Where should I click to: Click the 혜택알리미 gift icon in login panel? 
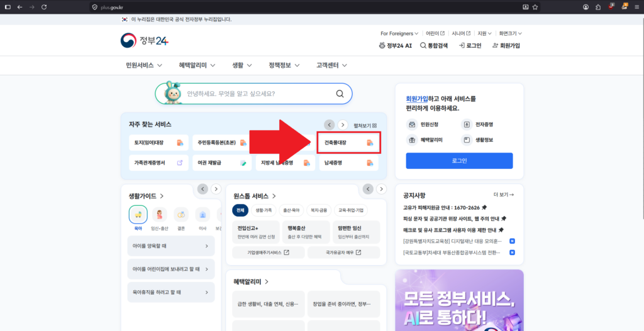(x=411, y=140)
